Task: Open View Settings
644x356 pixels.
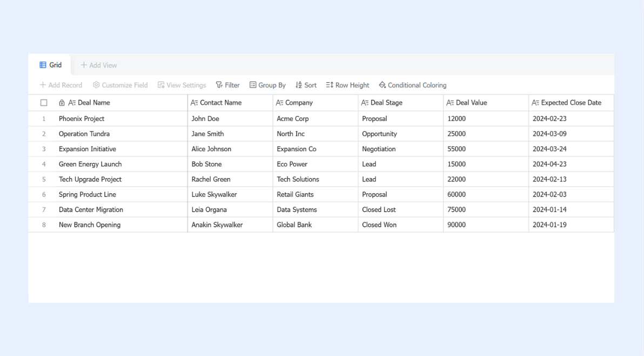Action: point(182,85)
